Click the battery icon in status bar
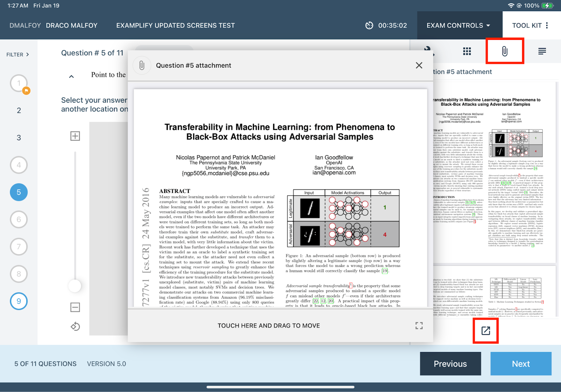This screenshot has height=392, width=561. (x=547, y=6)
